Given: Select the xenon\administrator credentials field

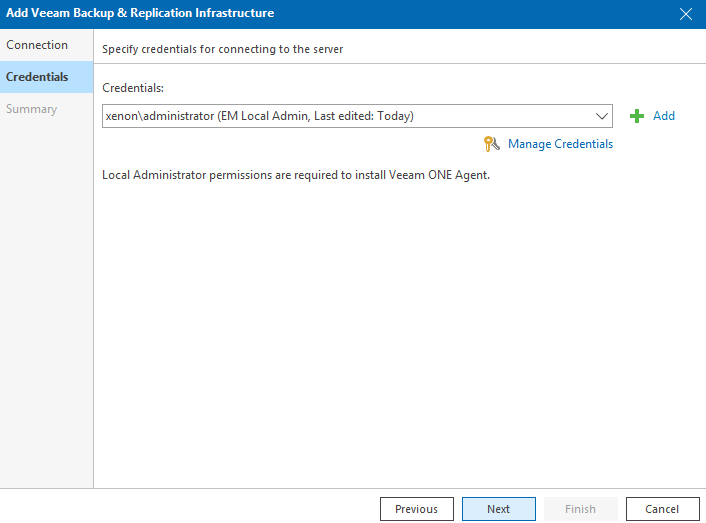Looking at the screenshot, I should (357, 116).
